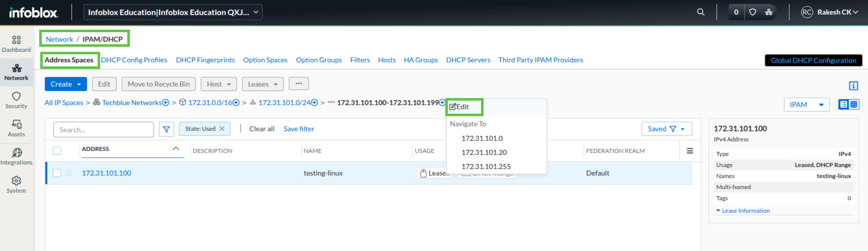The image size is (868, 251).
Task: Open the System gear section
Action: coord(16,185)
